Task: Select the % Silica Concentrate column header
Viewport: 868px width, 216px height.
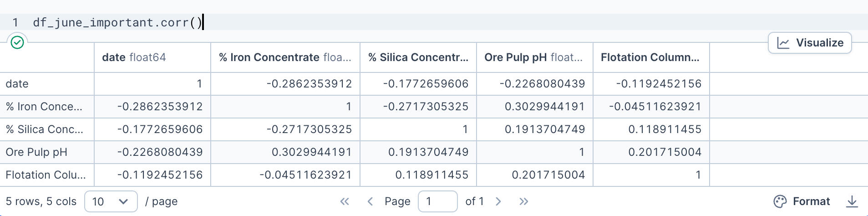Action: coord(418,57)
